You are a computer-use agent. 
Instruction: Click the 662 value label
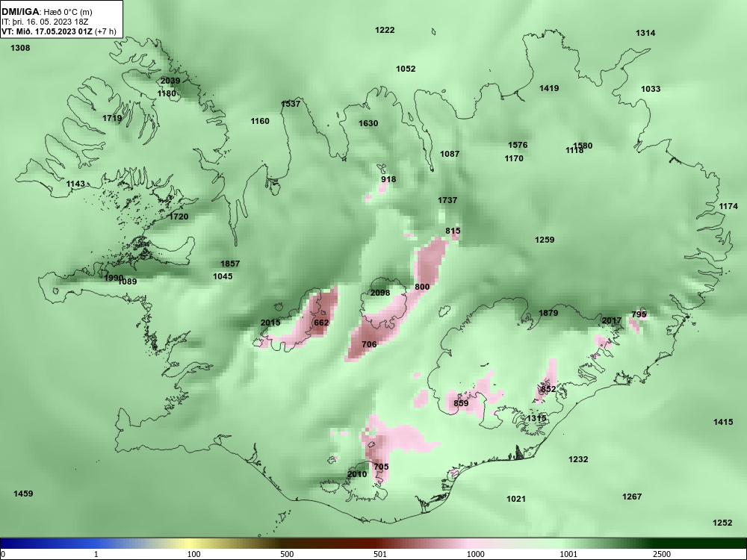point(321,323)
